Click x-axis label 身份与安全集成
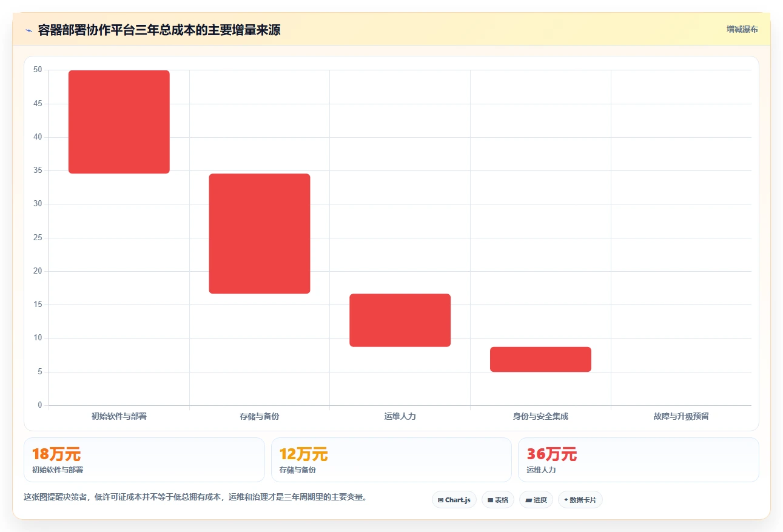Image resolution: width=783 pixels, height=532 pixels. tap(540, 416)
